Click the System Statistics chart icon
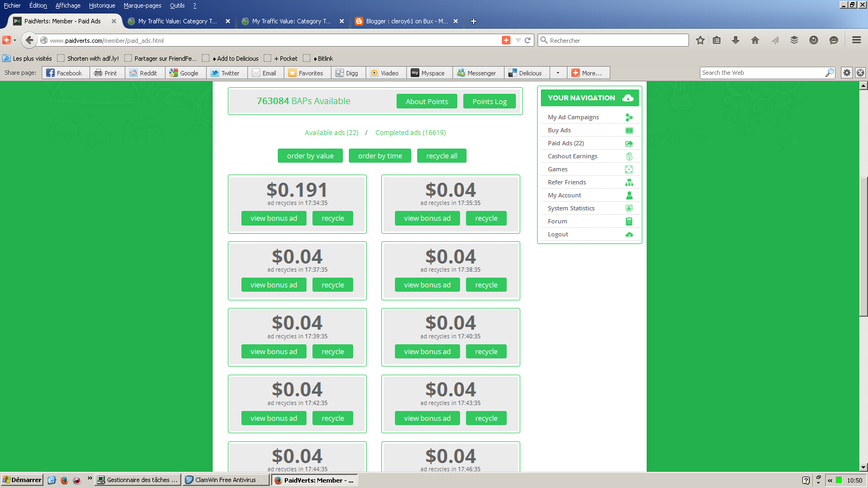868x488 pixels. click(x=629, y=208)
